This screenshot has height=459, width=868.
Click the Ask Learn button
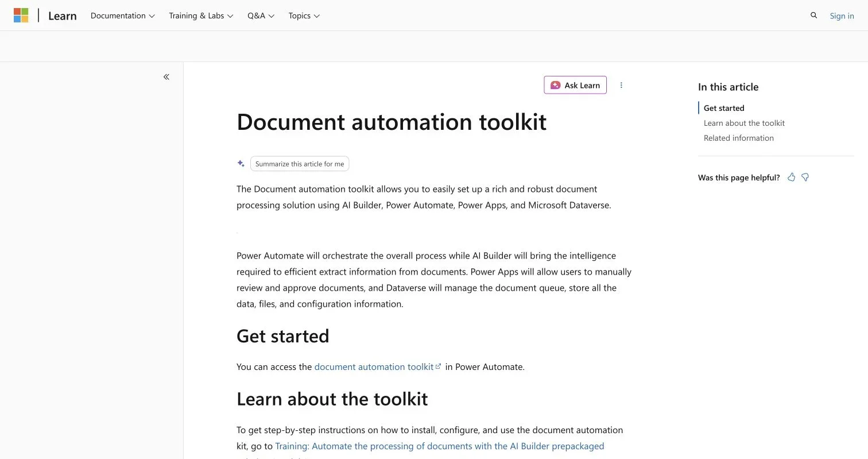pos(575,85)
